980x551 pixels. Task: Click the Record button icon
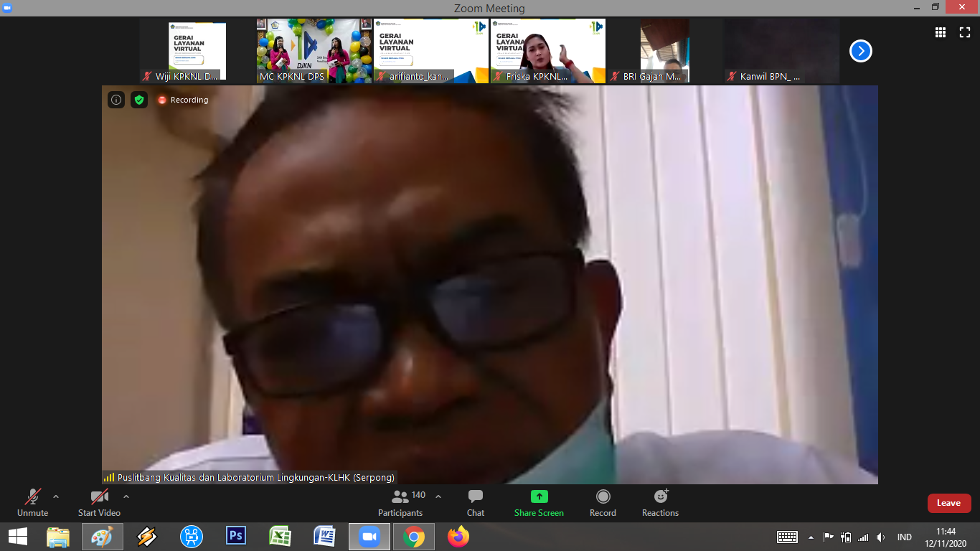603,496
